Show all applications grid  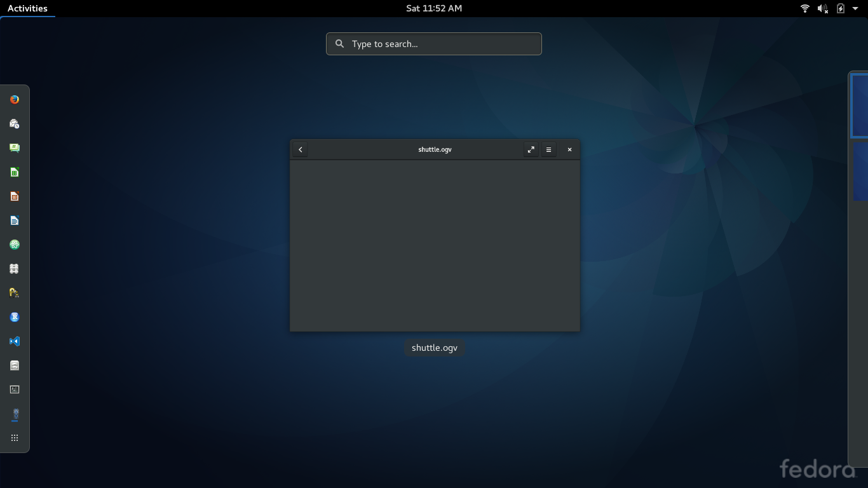[15, 438]
